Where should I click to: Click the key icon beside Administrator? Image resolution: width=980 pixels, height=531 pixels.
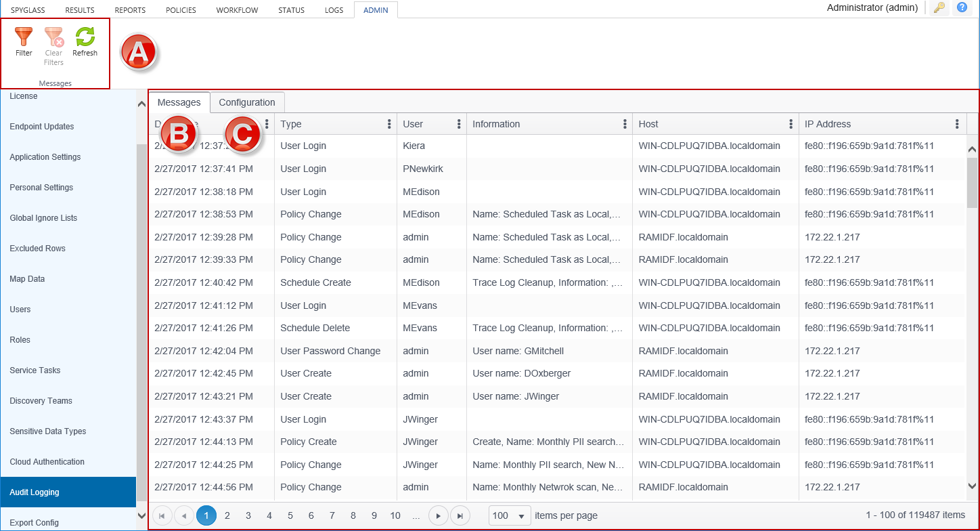pyautogui.click(x=939, y=8)
